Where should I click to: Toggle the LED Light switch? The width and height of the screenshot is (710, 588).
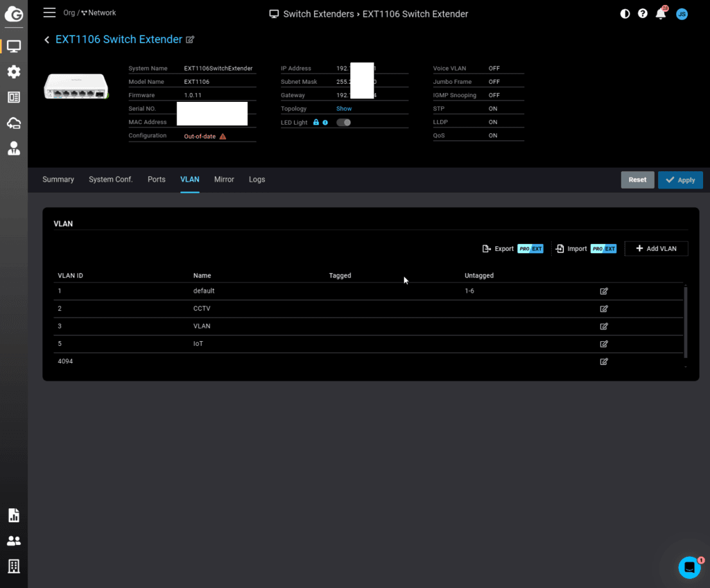point(343,122)
